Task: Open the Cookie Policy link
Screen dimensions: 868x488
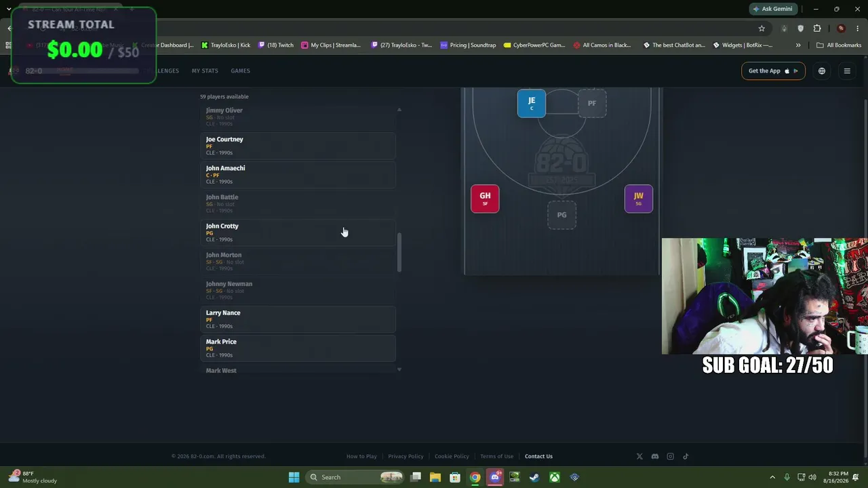Action: click(x=452, y=456)
